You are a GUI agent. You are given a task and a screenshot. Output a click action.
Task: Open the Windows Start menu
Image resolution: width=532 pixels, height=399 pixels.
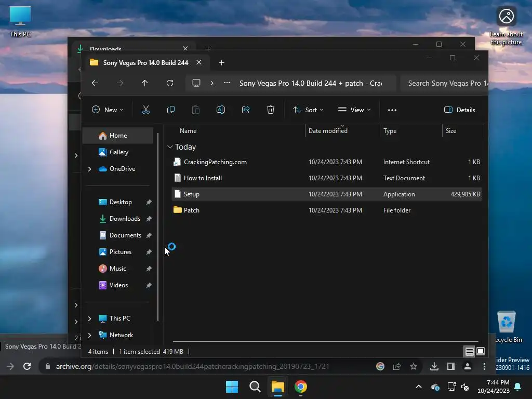click(232, 387)
